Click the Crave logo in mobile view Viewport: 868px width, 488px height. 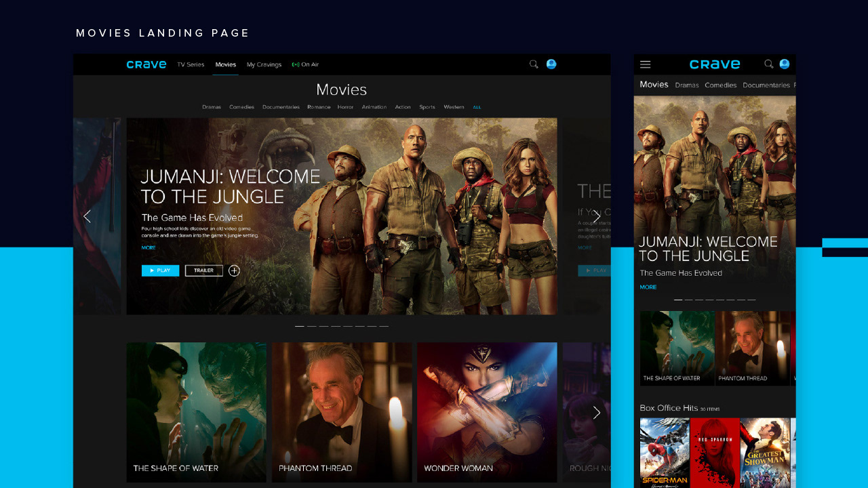coord(715,64)
